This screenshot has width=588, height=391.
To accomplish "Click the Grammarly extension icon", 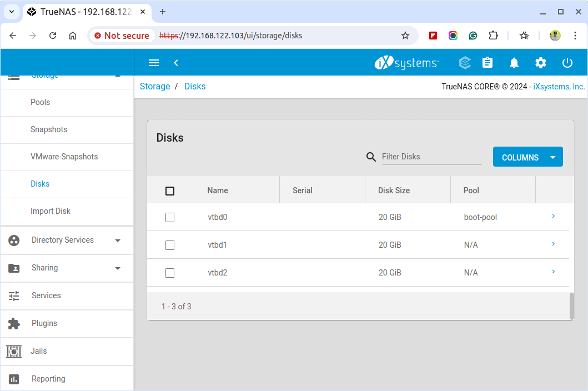I will point(473,36).
